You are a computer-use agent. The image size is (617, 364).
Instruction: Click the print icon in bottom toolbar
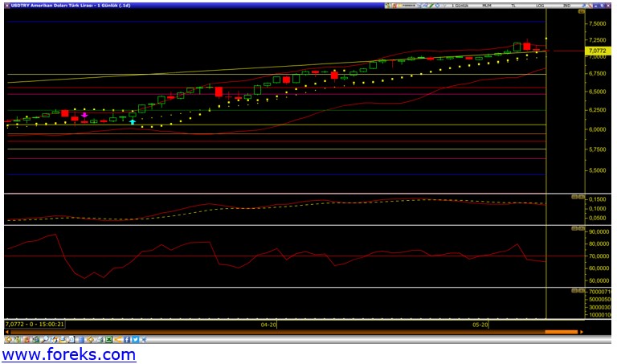(100, 339)
